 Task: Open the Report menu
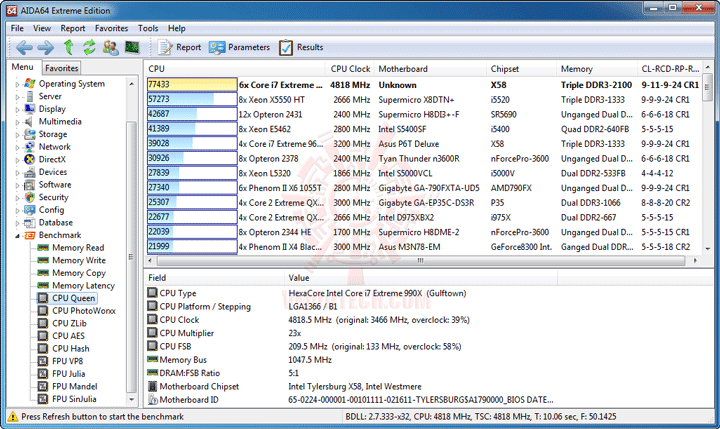click(73, 28)
